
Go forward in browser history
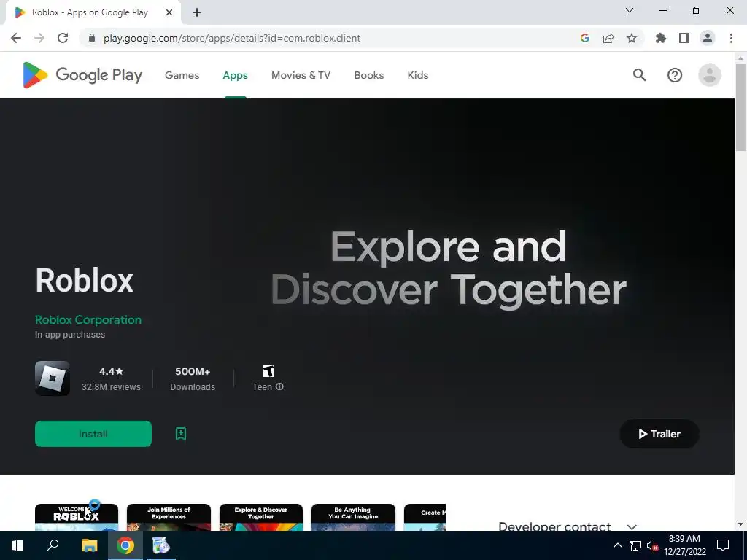tap(39, 38)
